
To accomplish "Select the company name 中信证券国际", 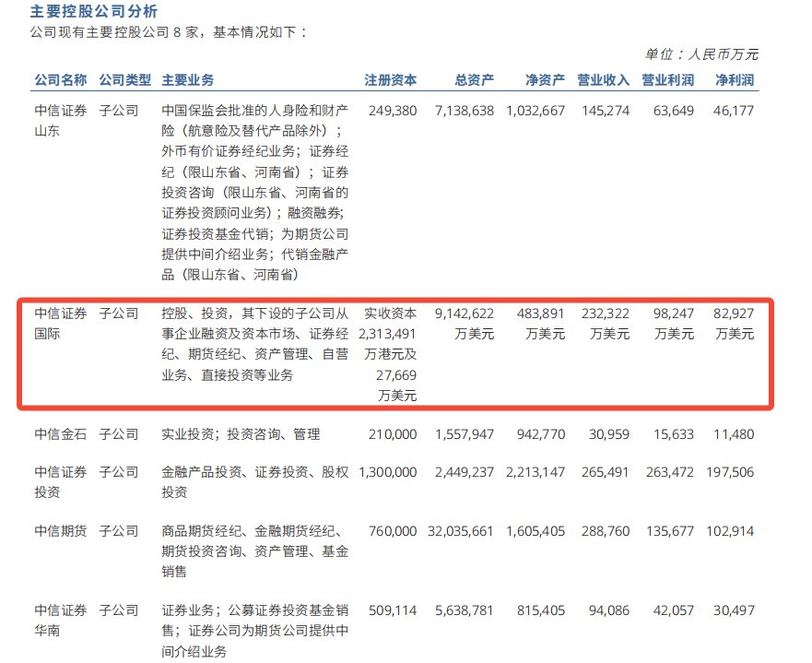I will 61,324.
